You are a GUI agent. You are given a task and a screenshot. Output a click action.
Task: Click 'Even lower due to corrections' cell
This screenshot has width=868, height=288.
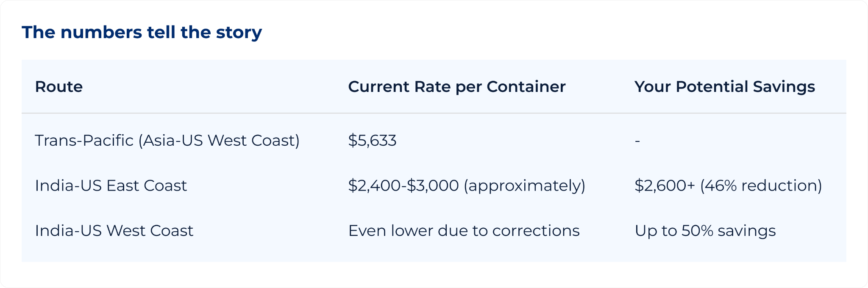[464, 231]
